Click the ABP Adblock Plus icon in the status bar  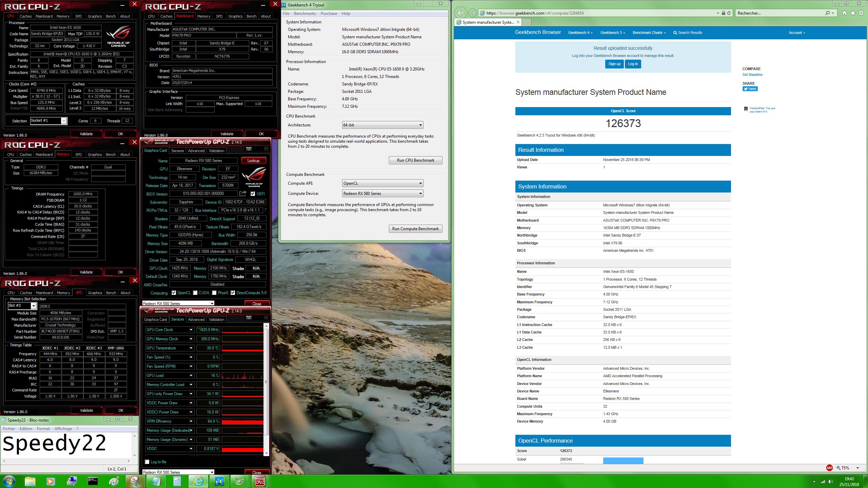click(x=829, y=468)
